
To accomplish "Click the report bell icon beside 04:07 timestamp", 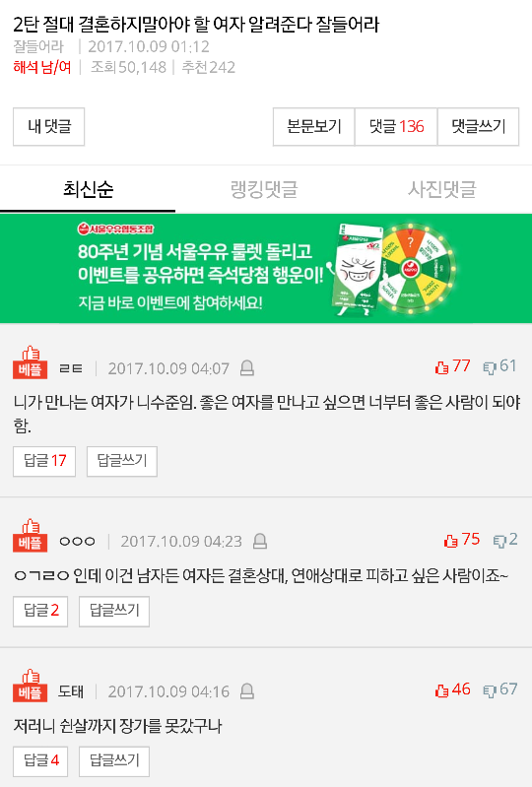I will click(247, 368).
